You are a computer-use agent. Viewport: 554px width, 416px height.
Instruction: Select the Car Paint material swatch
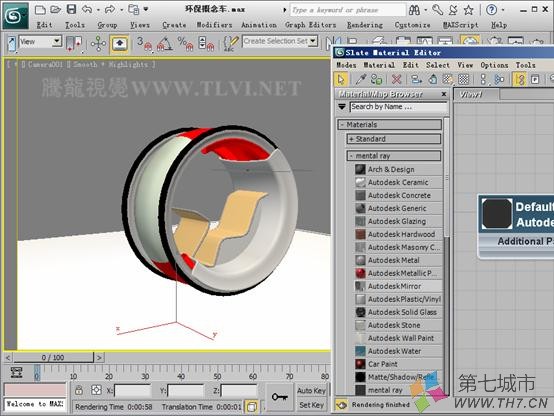coord(360,364)
